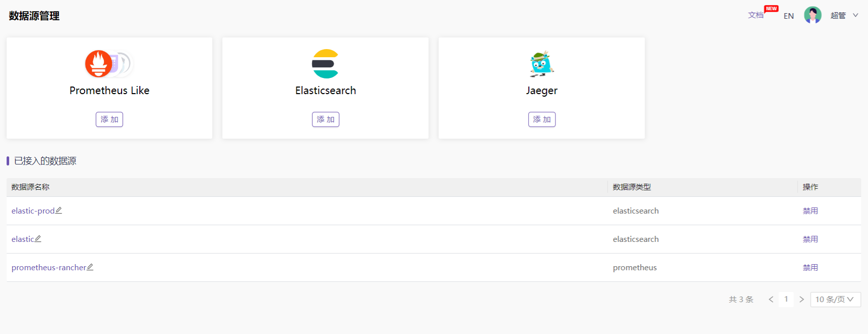This screenshot has width=868, height=334.
Task: Open the user avatar in the top bar
Action: pyautogui.click(x=812, y=15)
